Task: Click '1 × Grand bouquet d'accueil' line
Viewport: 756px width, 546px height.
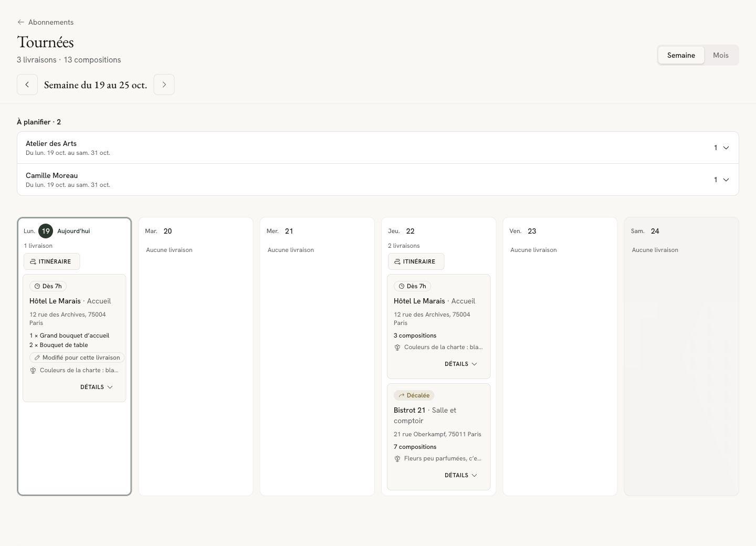Action: 69,335
